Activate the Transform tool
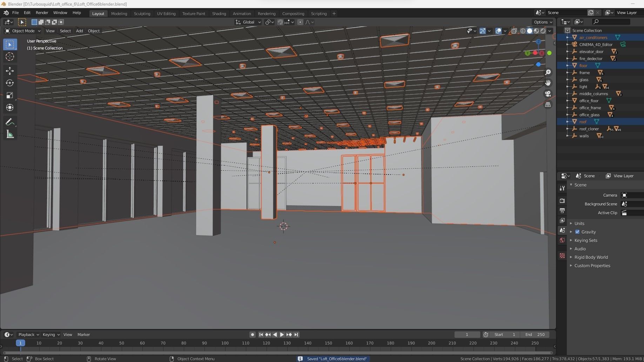This screenshot has height=362, width=644. pyautogui.click(x=10, y=107)
